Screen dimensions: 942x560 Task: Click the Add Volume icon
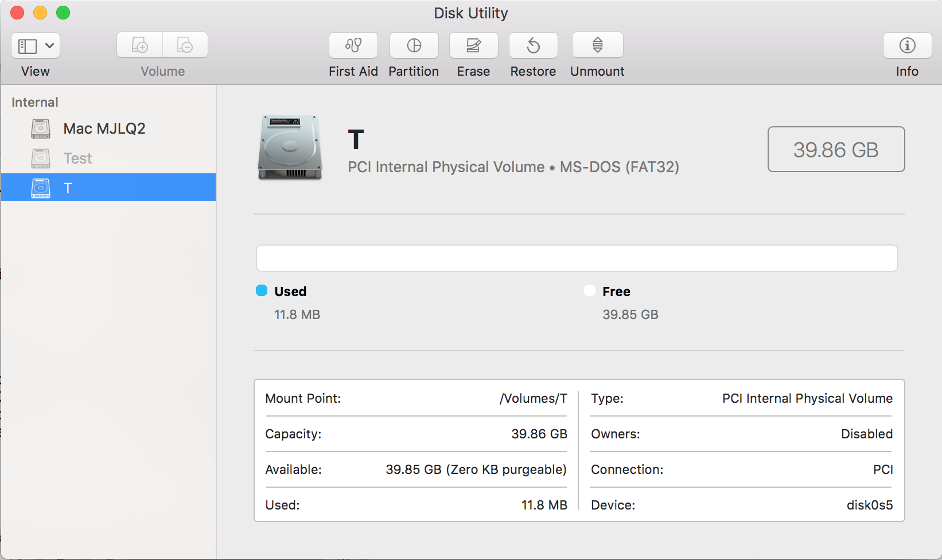point(139,45)
